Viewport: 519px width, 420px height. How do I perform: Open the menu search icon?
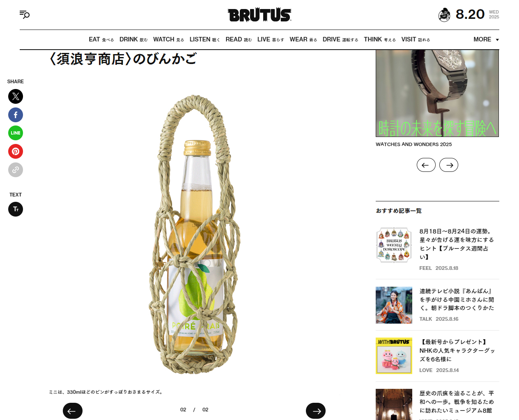[25, 15]
